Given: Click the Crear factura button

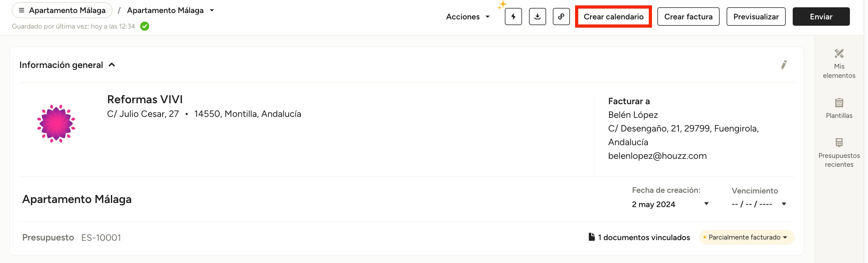Looking at the screenshot, I should pyautogui.click(x=688, y=17).
